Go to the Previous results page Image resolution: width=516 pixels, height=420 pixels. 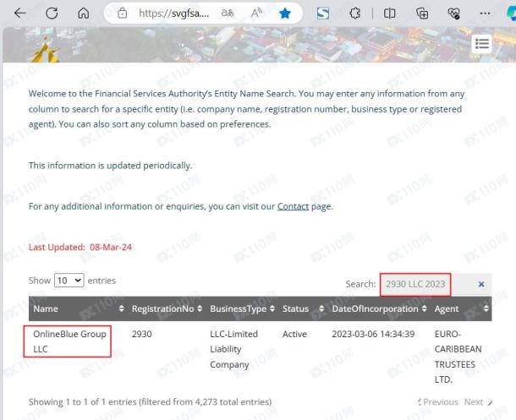(437, 402)
